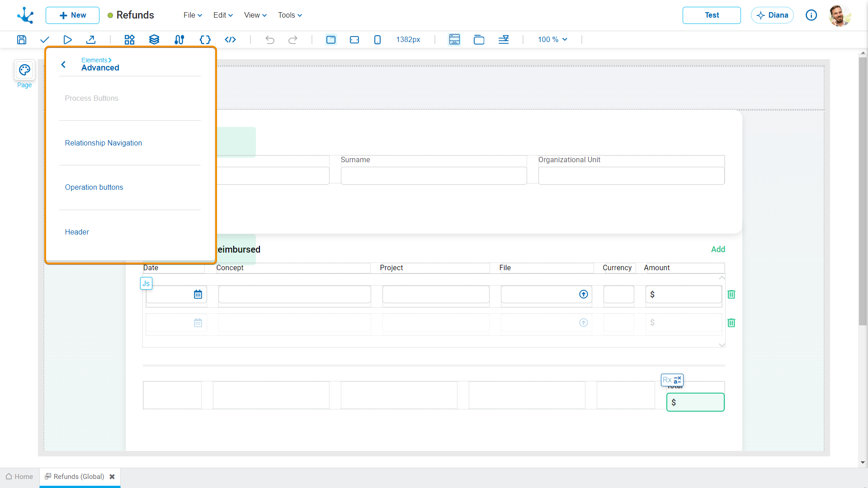Click the info icon in header
This screenshot has width=868, height=488.
pyautogui.click(x=811, y=15)
